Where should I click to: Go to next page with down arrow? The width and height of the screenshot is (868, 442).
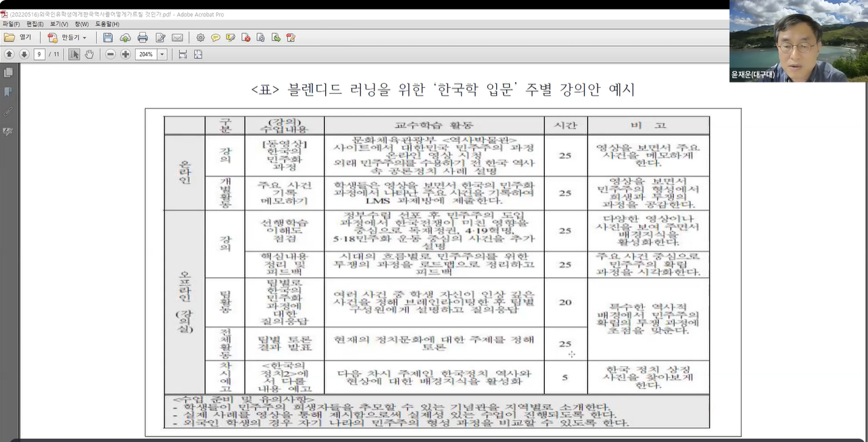click(24, 54)
